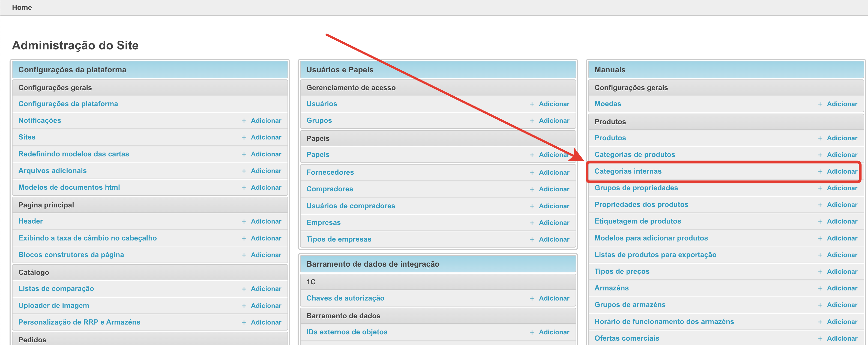Open IDs externos de objetos

(347, 332)
